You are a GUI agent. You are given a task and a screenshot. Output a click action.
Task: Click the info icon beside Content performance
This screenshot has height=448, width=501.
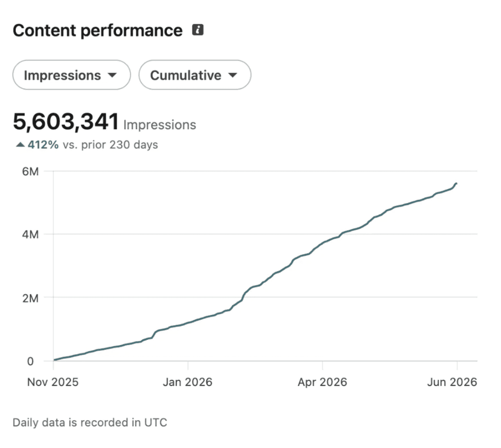(x=197, y=30)
